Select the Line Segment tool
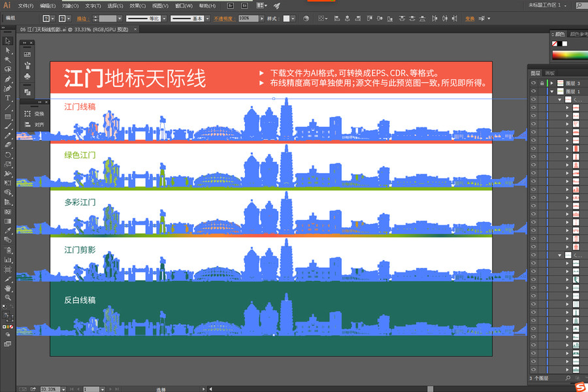This screenshot has width=588, height=392. (x=7, y=107)
